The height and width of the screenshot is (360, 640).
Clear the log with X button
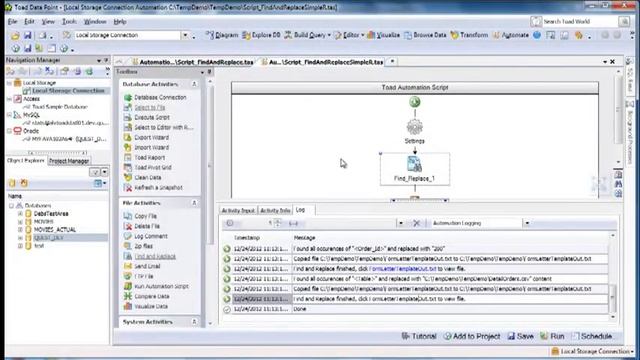(x=416, y=223)
